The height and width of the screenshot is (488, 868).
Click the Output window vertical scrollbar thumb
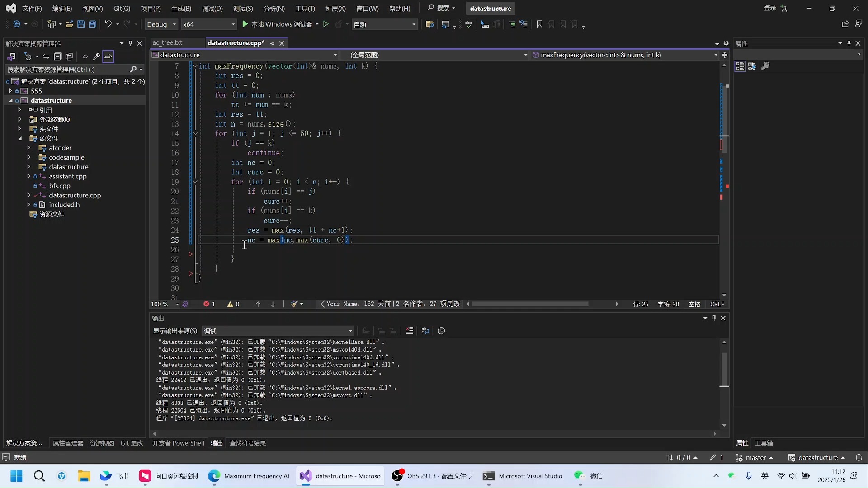724,370
